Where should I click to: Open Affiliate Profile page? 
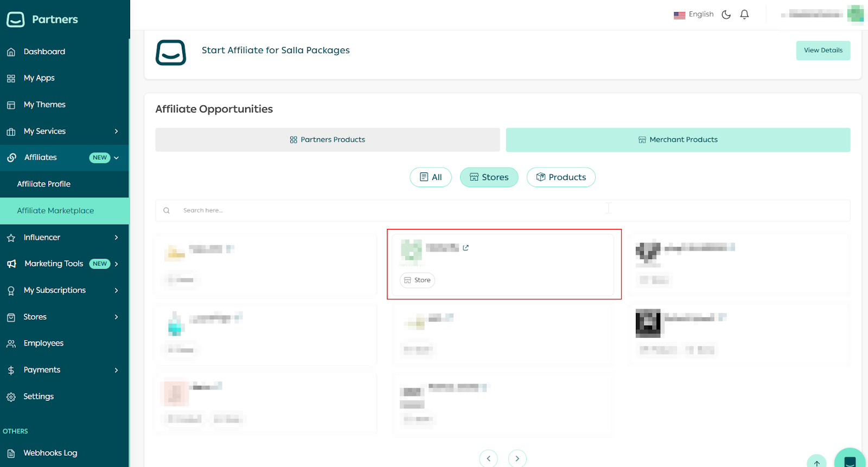(x=44, y=184)
